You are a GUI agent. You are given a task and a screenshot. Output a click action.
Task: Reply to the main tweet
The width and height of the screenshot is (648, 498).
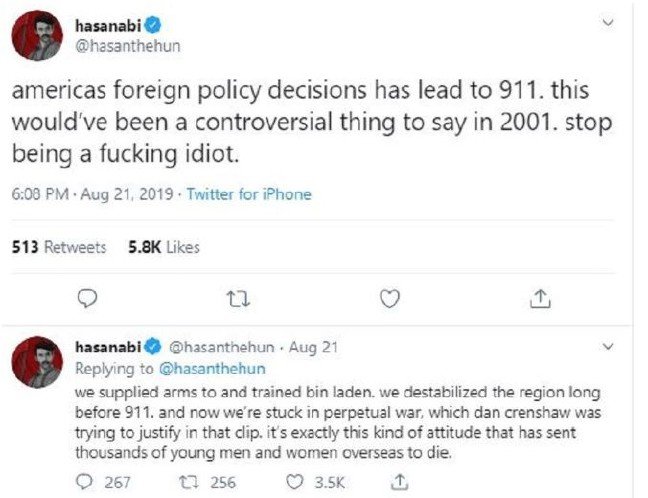pyautogui.click(x=87, y=297)
